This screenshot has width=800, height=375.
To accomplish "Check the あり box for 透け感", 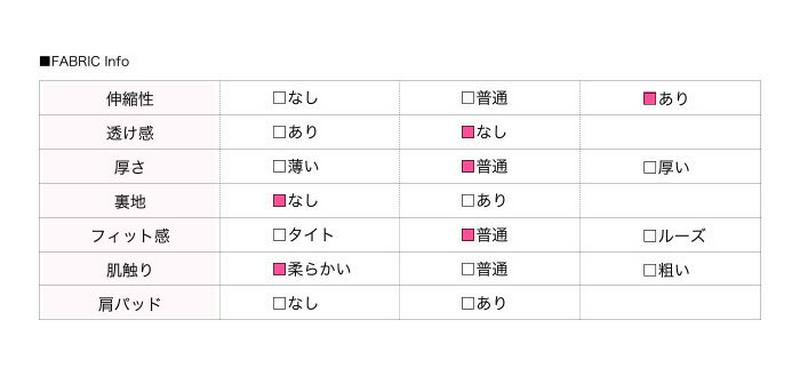I will 279,133.
